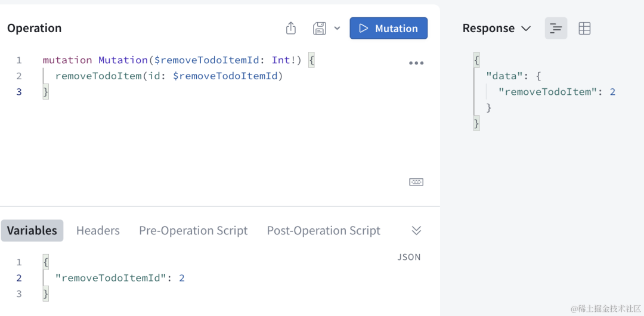Run the Mutation operation
This screenshot has width=644, height=316.
point(389,28)
